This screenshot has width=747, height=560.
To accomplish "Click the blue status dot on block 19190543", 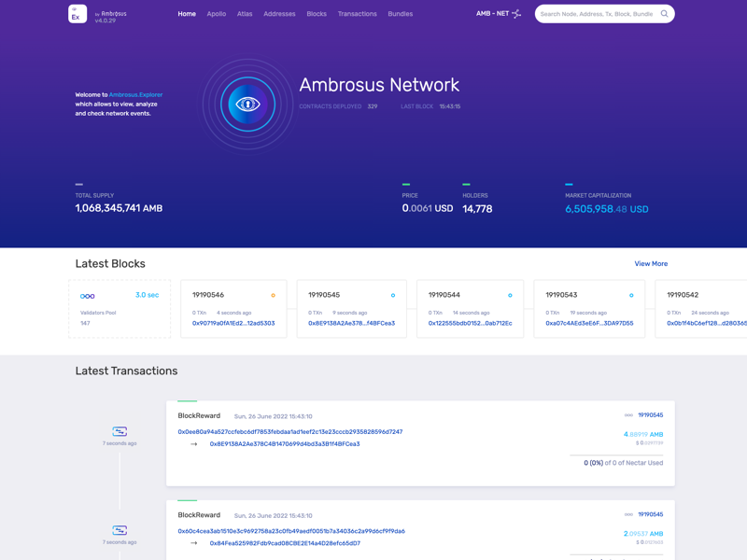I will 631,295.
